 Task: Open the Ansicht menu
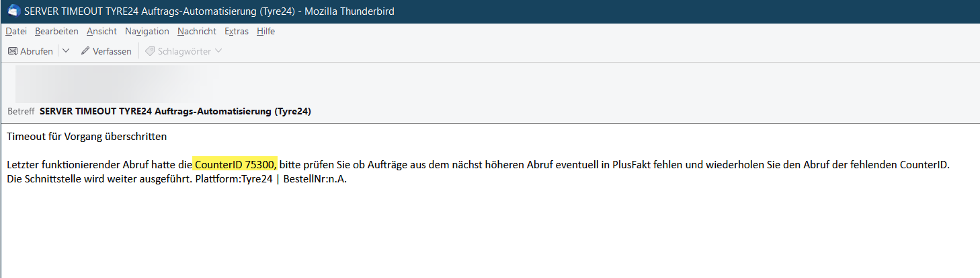coord(101,31)
